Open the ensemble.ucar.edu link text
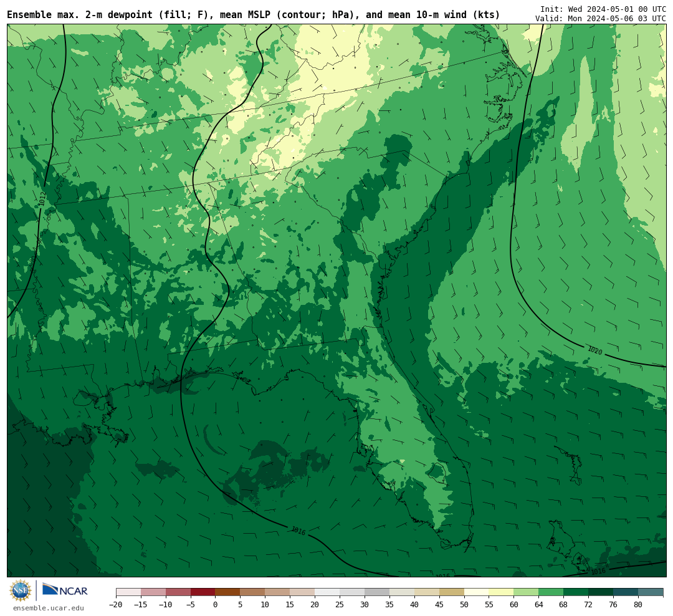The width and height of the screenshot is (673, 616). tap(49, 608)
